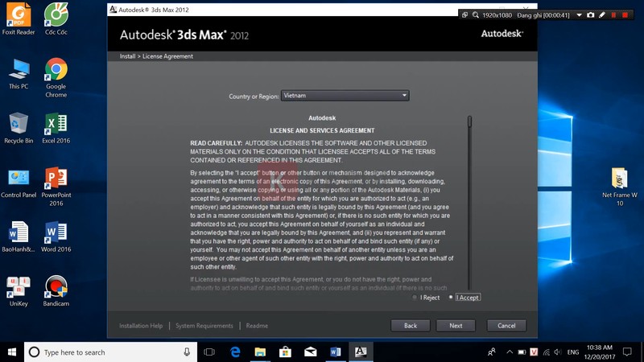Click the red stop recording icon

point(623,14)
